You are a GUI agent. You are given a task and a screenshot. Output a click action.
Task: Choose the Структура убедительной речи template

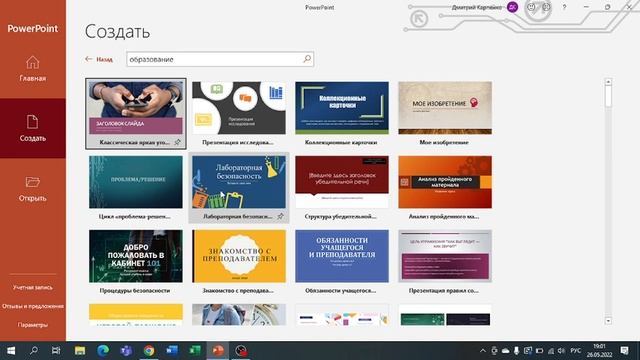342,182
